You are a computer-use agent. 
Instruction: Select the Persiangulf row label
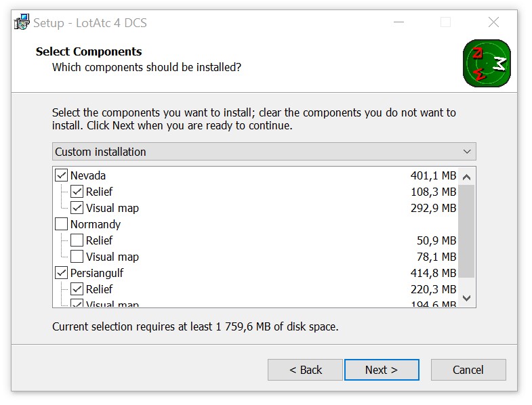[x=97, y=273]
